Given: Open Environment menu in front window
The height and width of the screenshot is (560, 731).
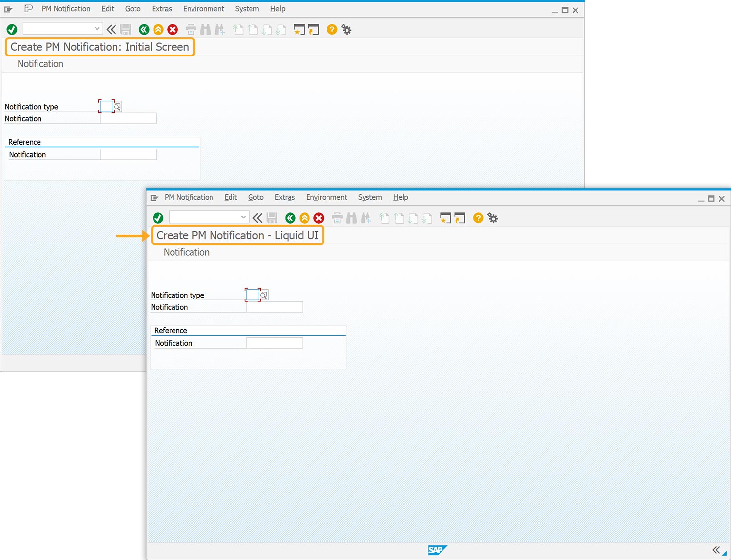Looking at the screenshot, I should (x=327, y=197).
